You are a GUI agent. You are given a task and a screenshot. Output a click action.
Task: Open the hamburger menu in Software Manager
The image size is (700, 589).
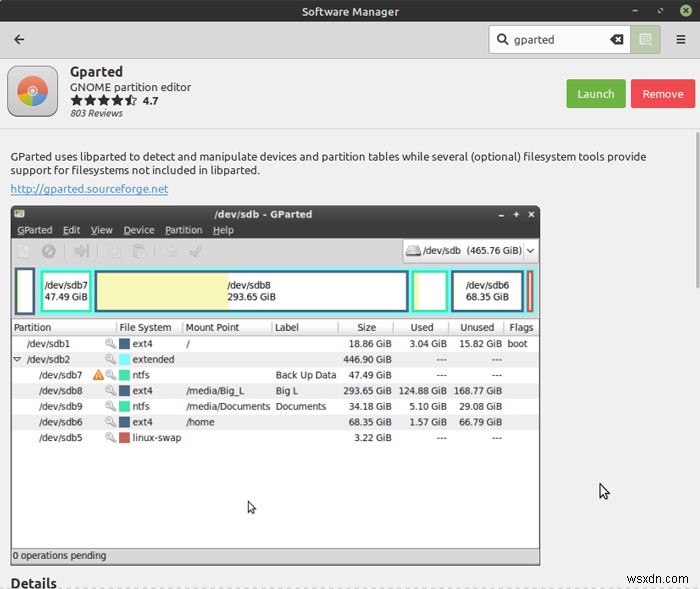[x=680, y=39]
